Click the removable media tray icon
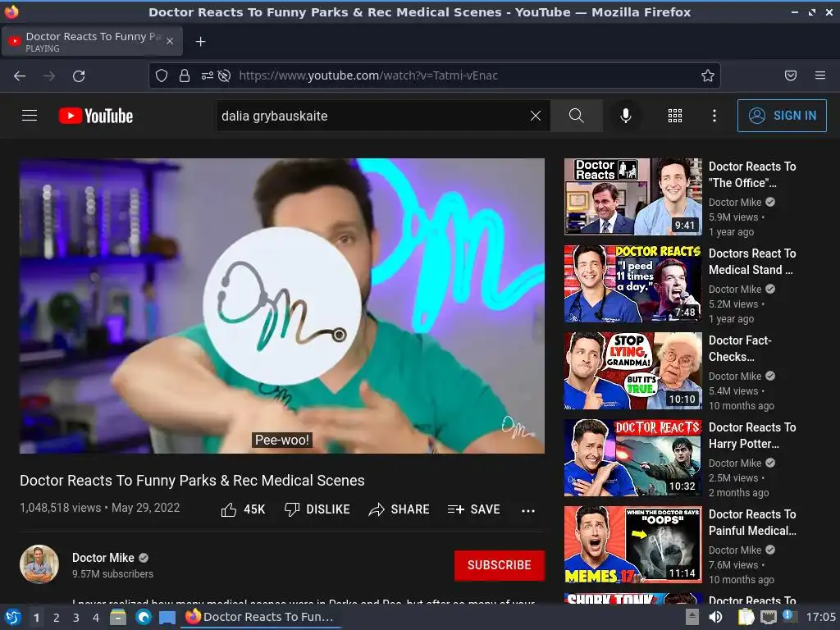The width and height of the screenshot is (840, 630). point(692,617)
